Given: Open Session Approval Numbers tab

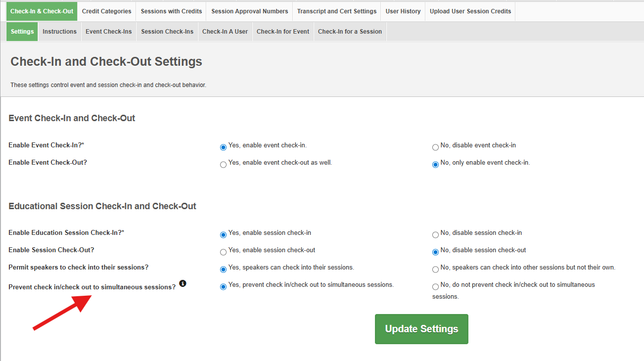Looking at the screenshot, I should coord(249,11).
